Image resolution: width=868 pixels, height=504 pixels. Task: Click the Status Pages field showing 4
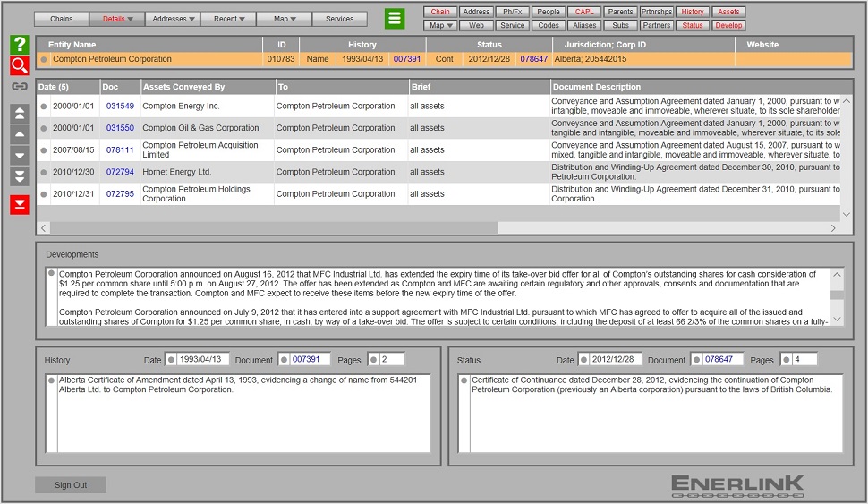(x=804, y=360)
